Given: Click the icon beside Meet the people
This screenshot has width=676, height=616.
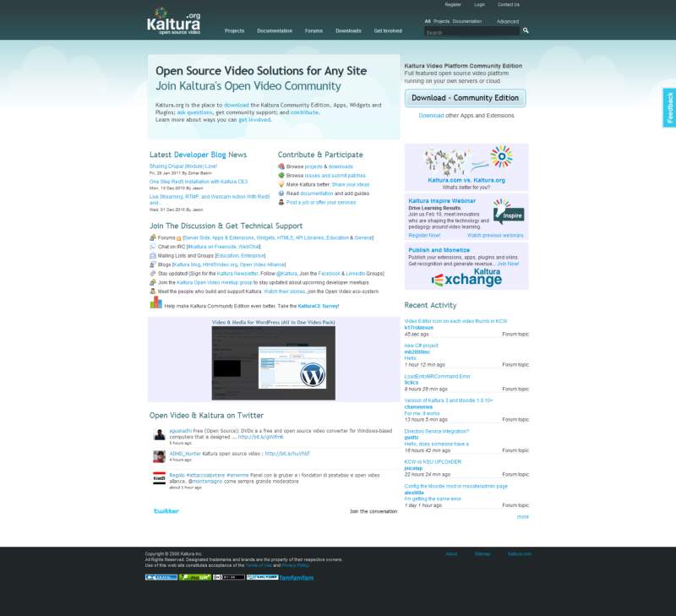Looking at the screenshot, I should 153,292.
